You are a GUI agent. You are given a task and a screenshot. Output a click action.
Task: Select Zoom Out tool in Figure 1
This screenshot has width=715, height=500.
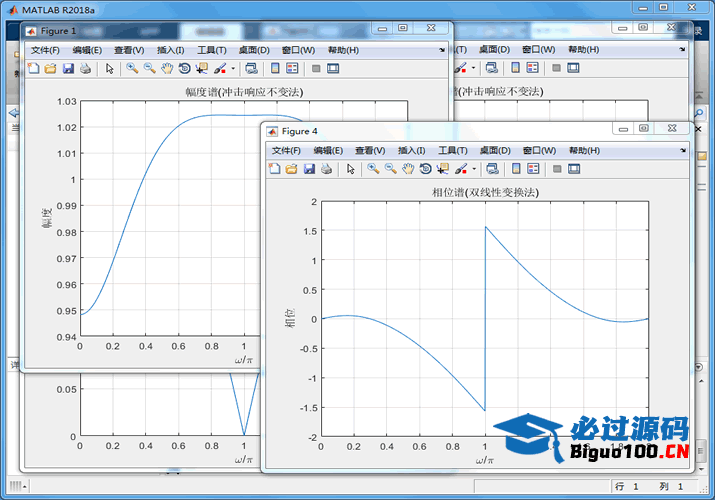tap(150, 68)
